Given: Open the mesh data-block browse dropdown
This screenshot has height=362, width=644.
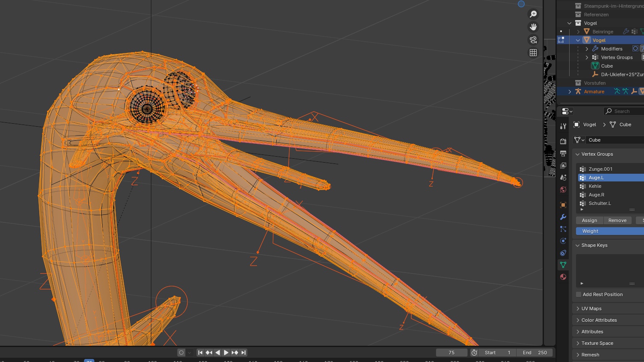Looking at the screenshot, I should pyautogui.click(x=579, y=140).
